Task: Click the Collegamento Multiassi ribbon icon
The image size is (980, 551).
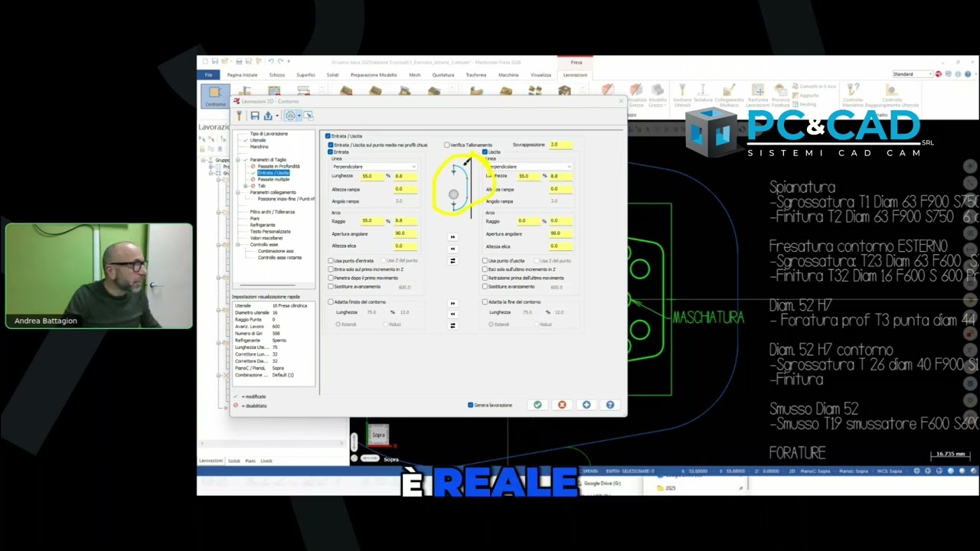Action: click(x=729, y=96)
